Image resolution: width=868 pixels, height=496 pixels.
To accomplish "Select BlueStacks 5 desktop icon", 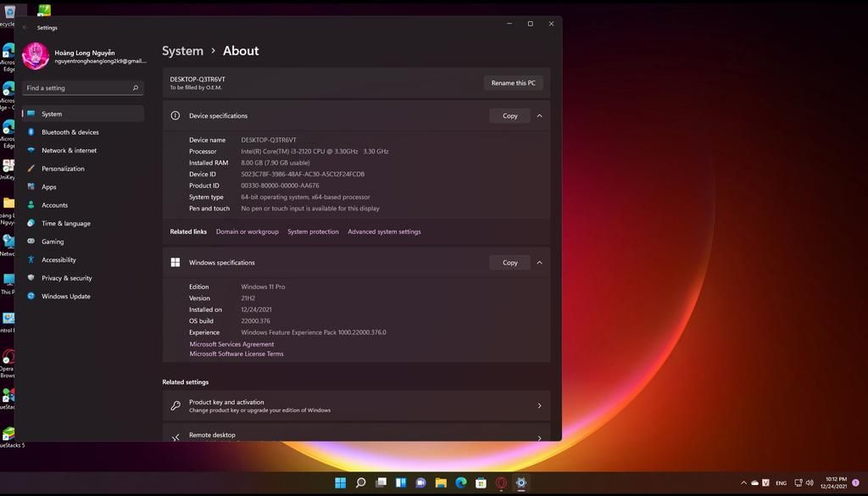I will [x=9, y=437].
